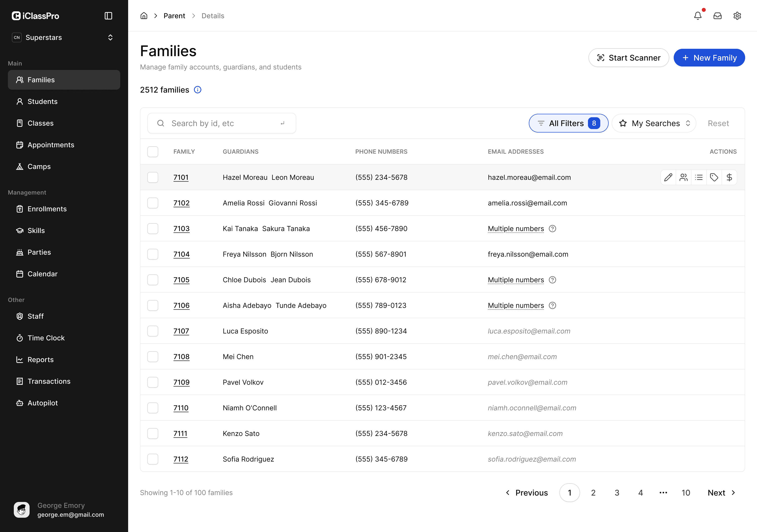Check the box for family 7108
The height and width of the screenshot is (532, 757).
tap(153, 357)
